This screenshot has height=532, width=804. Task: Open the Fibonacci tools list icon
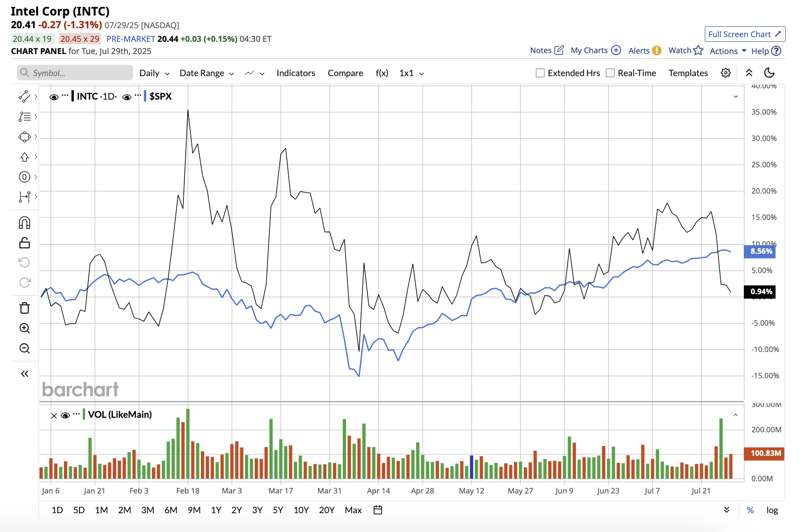pos(24,117)
